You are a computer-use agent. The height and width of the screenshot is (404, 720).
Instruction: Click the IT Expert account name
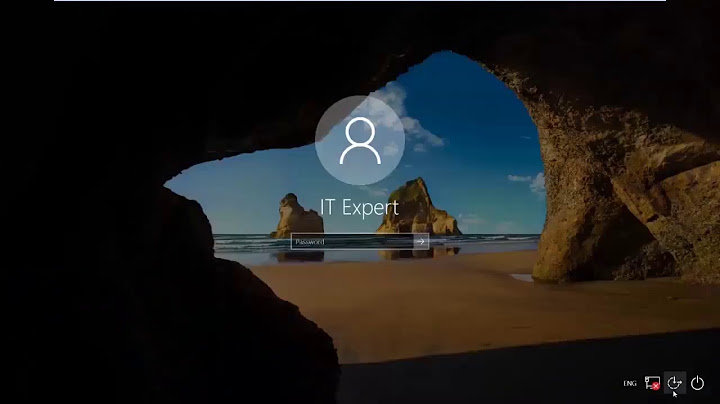point(360,208)
